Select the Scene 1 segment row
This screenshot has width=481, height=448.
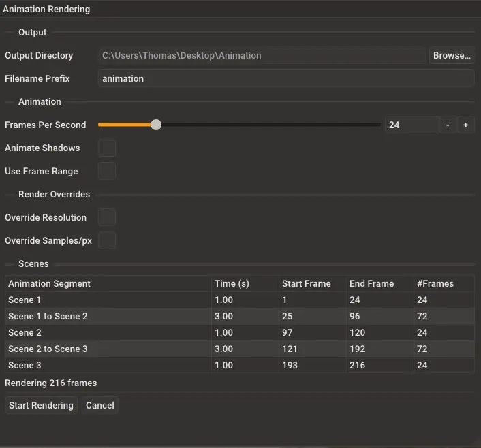click(240, 300)
